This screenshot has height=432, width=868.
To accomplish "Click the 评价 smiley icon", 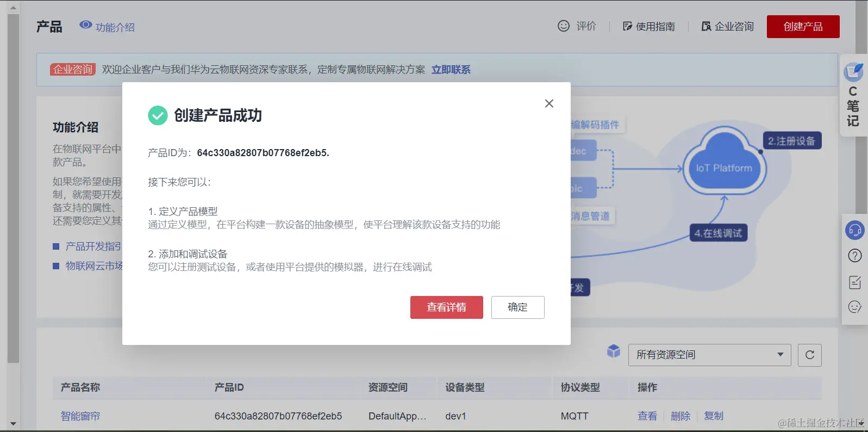I will coord(564,26).
